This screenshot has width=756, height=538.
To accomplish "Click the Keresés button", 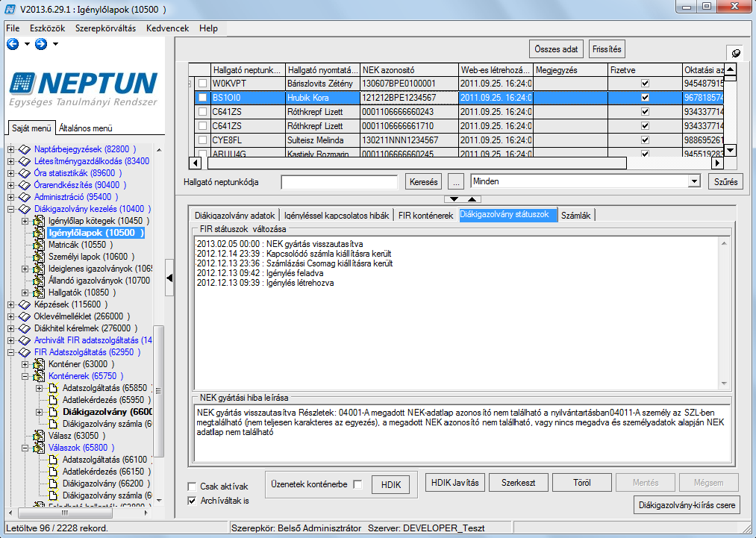I will 424,182.
